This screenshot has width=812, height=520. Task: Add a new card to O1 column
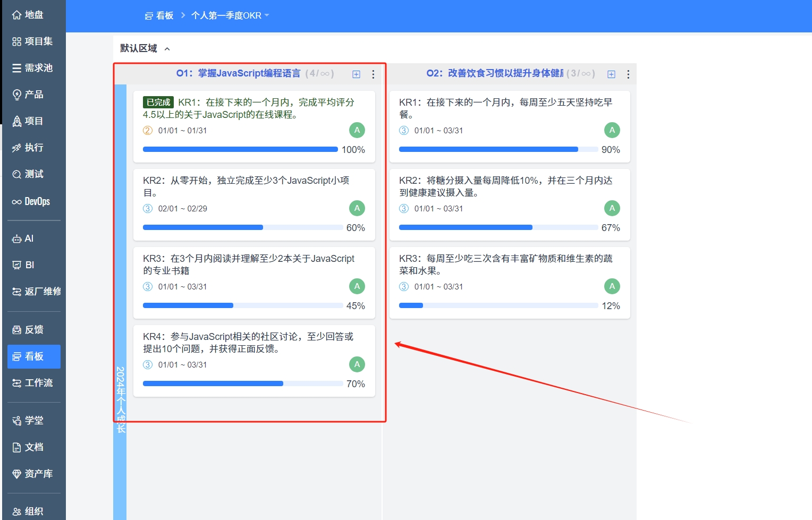tap(356, 74)
